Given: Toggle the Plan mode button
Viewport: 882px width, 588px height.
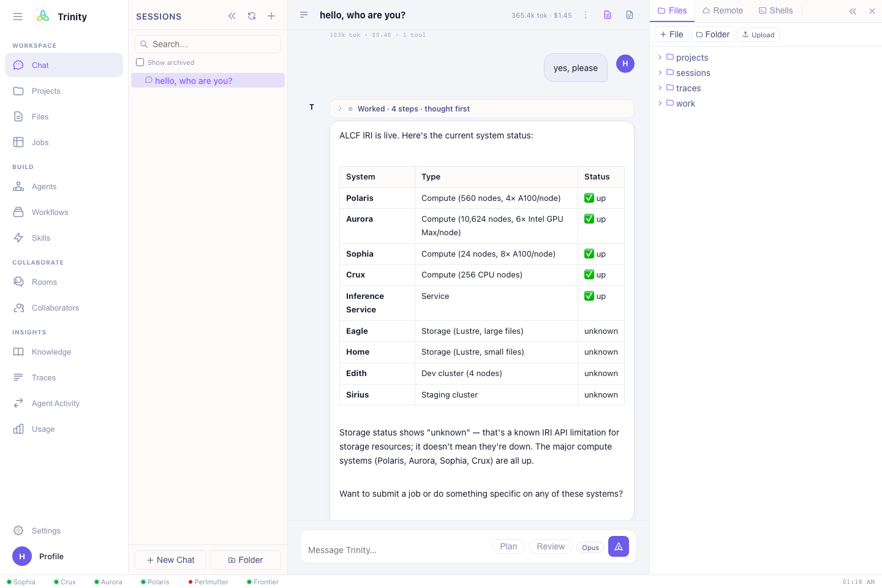Looking at the screenshot, I should [x=508, y=546].
